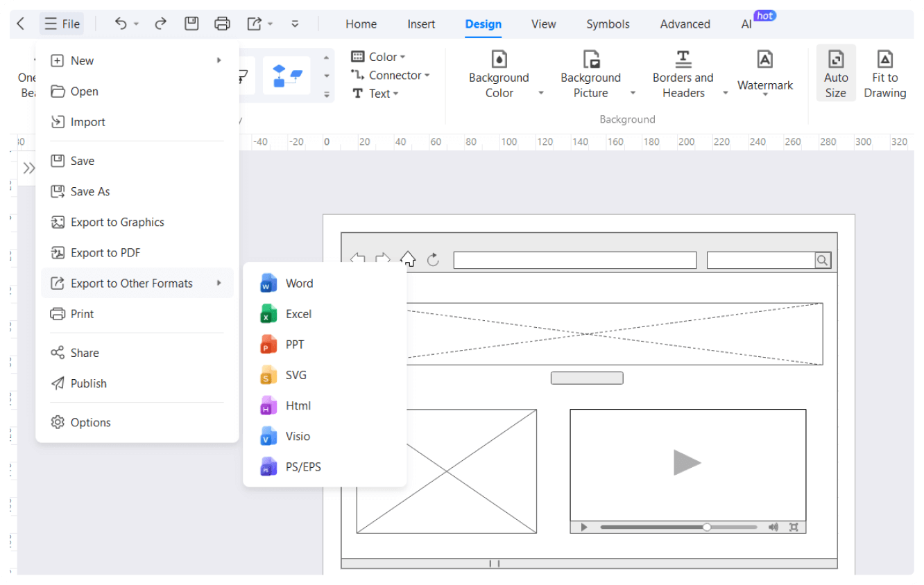Click the Redo icon
The height and width of the screenshot is (585, 924).
tap(160, 24)
